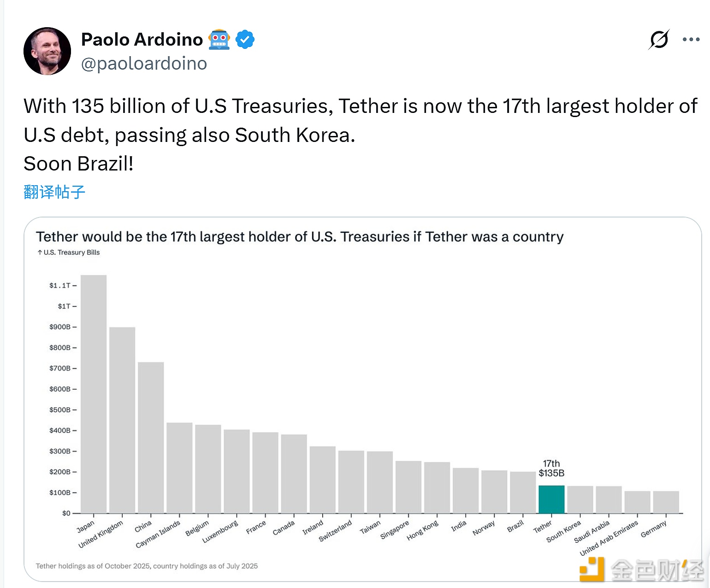Viewport: 710px width, 588px height.
Task: Click Paolo Ardoino's profile avatar
Action: [x=47, y=51]
